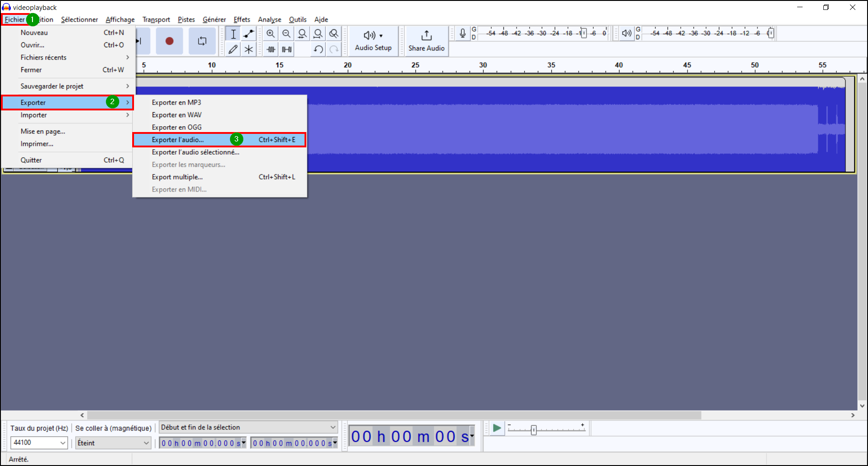Fit selection to width icon

point(302,34)
